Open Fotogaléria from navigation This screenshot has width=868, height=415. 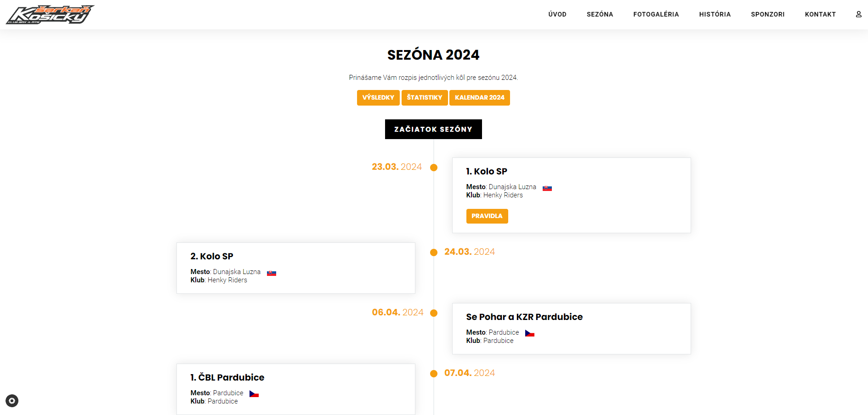coord(656,14)
